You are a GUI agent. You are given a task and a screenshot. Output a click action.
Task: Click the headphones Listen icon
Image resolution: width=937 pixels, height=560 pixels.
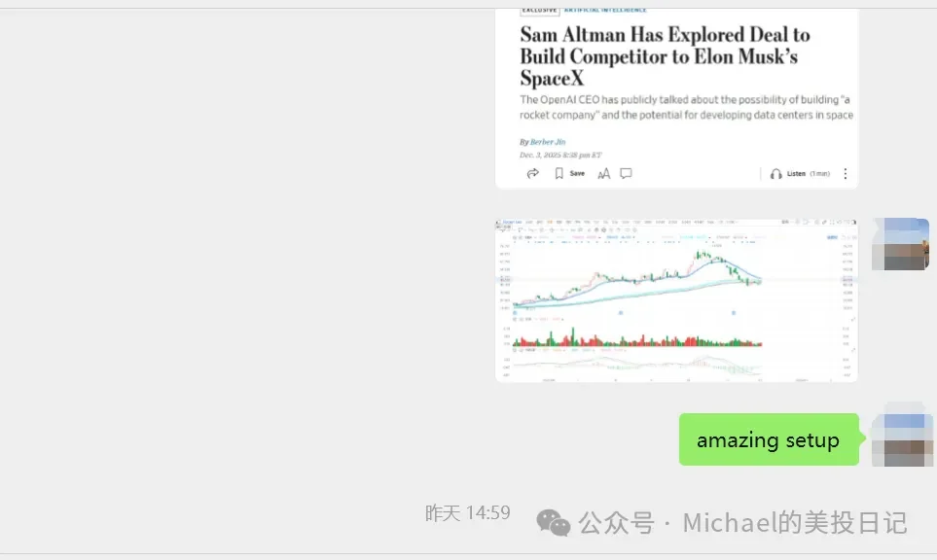[x=775, y=173]
